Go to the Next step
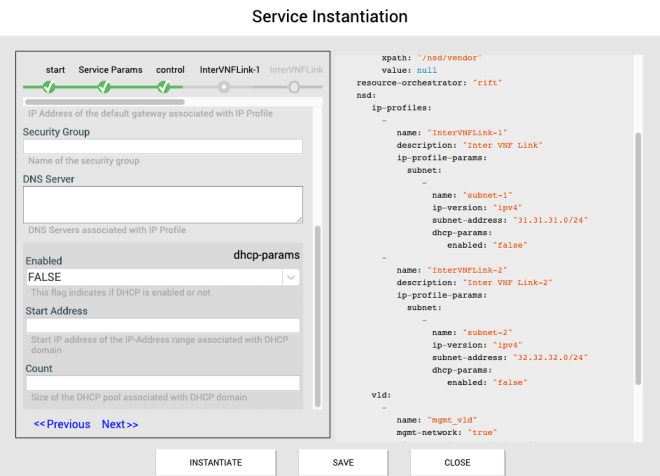Screen dimensions: 660x476 (x=120, y=424)
